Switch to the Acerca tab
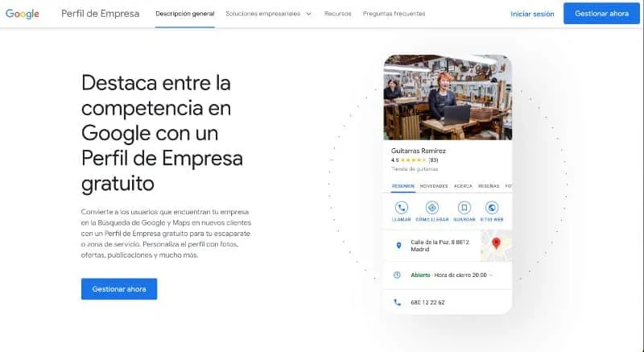Viewport: 644px width, 352px height. pos(463,186)
